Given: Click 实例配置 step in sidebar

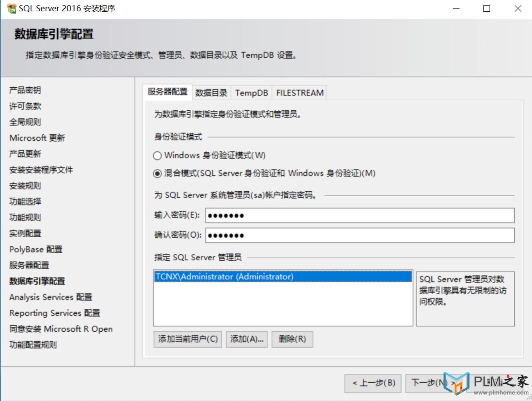Looking at the screenshot, I should (25, 233).
